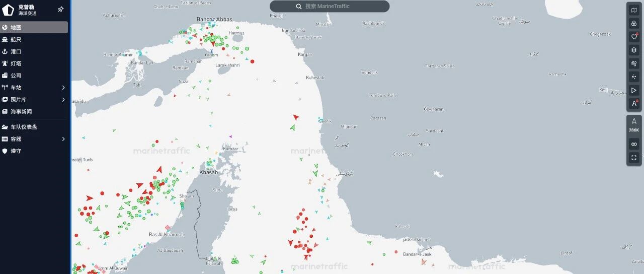Click the Rameshk map label
This screenshot has width=644, height=274.
tap(558, 75)
